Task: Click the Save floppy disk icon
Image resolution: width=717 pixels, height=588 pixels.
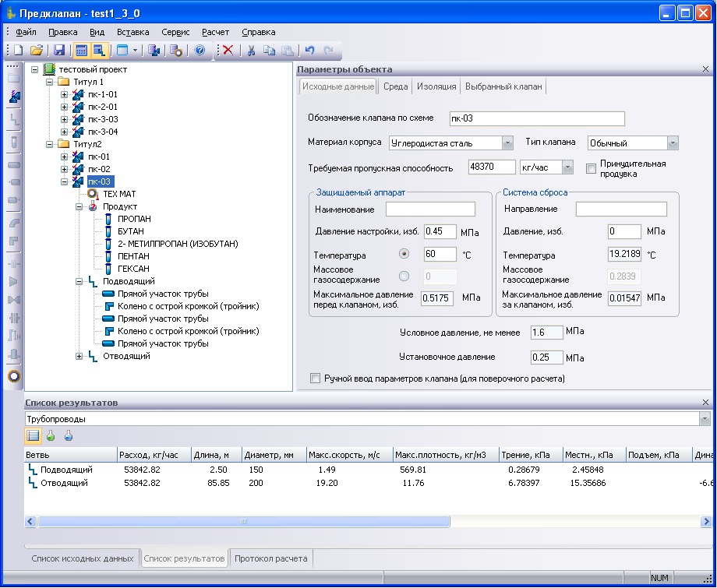Action: click(x=58, y=51)
